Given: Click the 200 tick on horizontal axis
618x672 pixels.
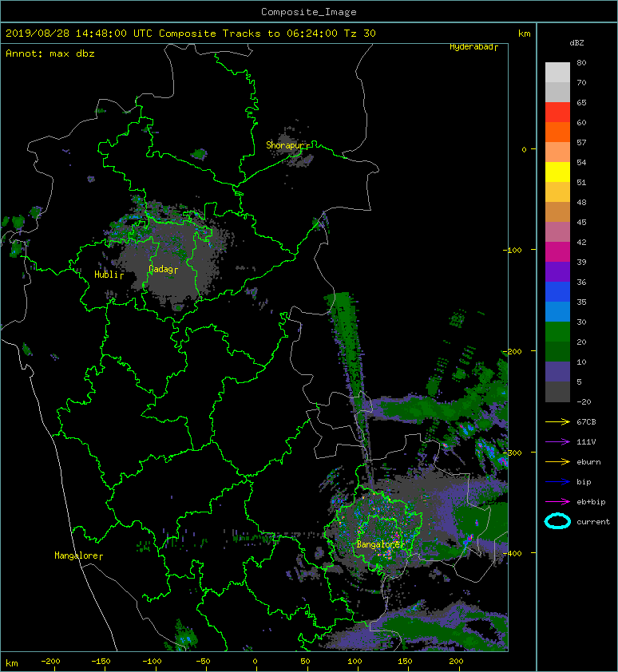Looking at the screenshot, I should (x=456, y=662).
